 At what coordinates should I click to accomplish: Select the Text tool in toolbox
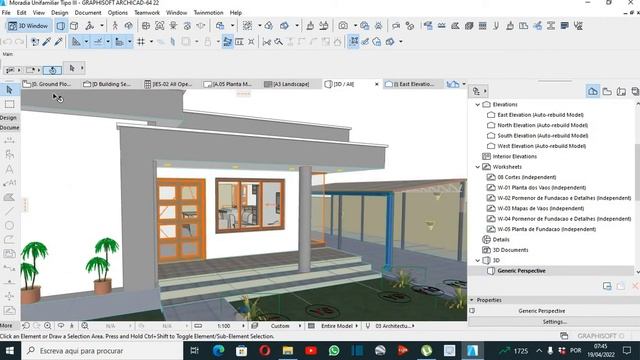point(9,169)
